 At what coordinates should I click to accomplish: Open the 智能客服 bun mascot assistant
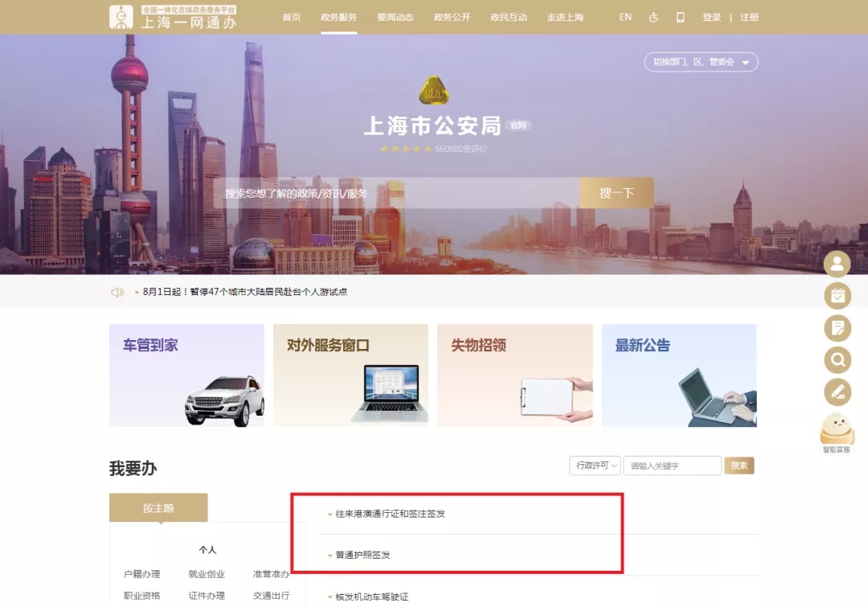837,433
